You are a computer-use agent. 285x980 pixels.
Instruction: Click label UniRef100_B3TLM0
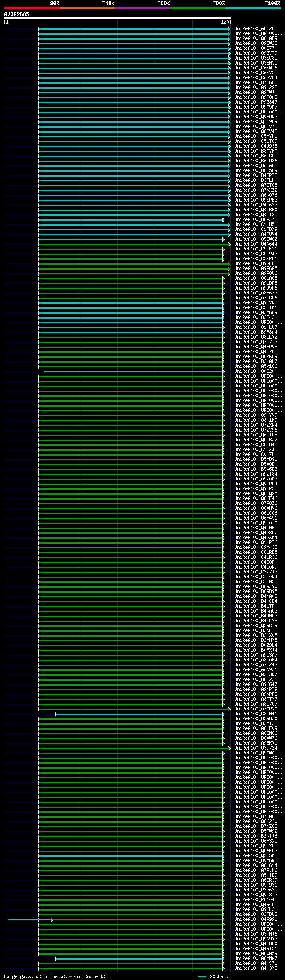(256, 181)
